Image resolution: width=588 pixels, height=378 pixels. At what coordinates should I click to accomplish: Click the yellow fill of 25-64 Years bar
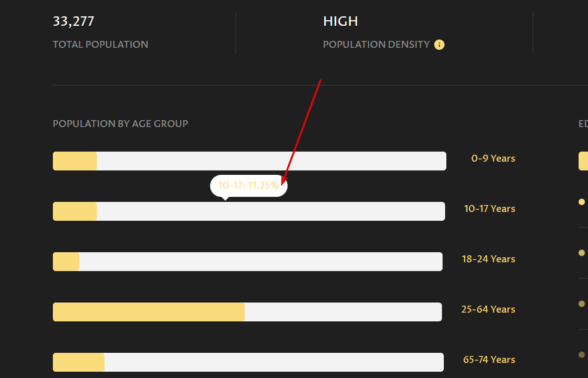coord(149,312)
